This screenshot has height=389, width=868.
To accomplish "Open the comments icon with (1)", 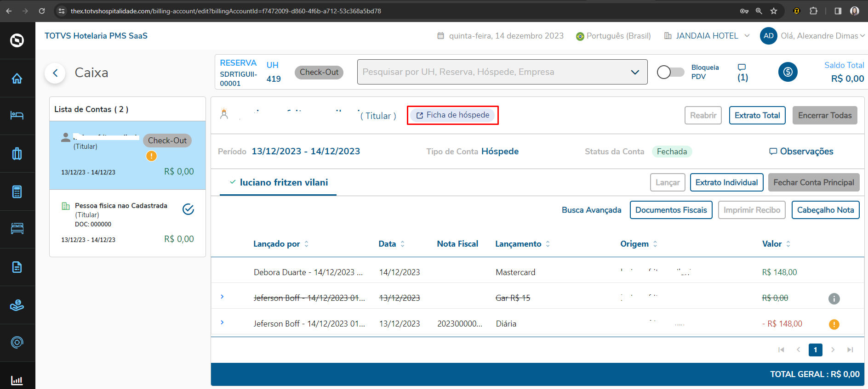I will pyautogui.click(x=742, y=72).
